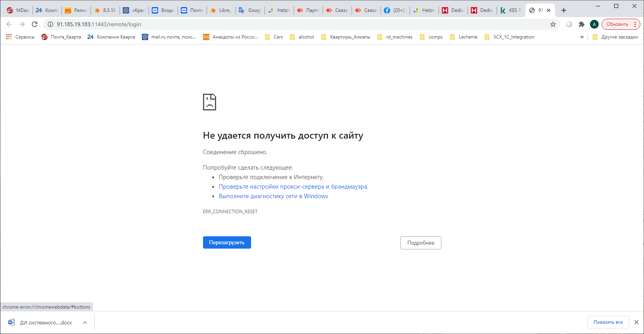Open the Другие закладки folder
The width and height of the screenshot is (644, 334).
click(615, 37)
